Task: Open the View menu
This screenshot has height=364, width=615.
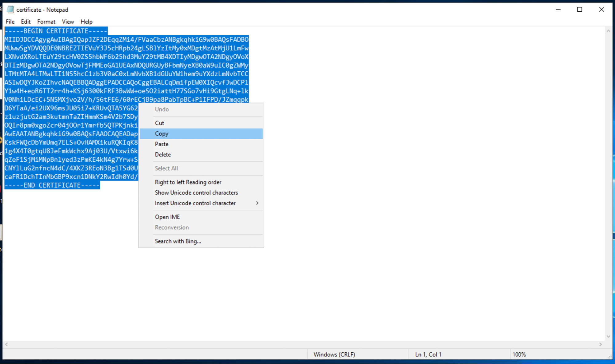Action: [67, 22]
